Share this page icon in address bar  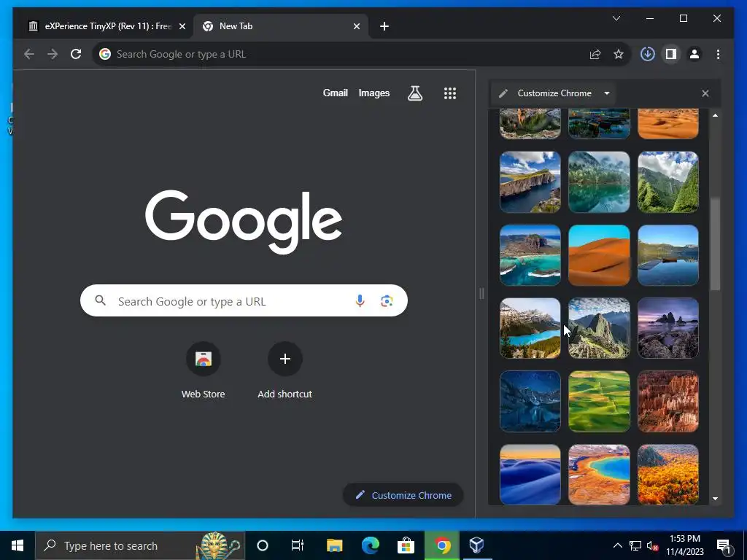click(595, 54)
